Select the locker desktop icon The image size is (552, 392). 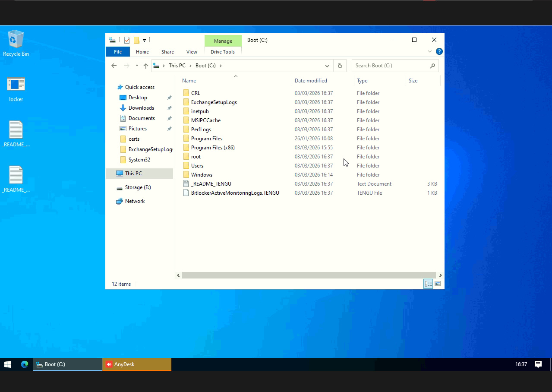point(16,89)
